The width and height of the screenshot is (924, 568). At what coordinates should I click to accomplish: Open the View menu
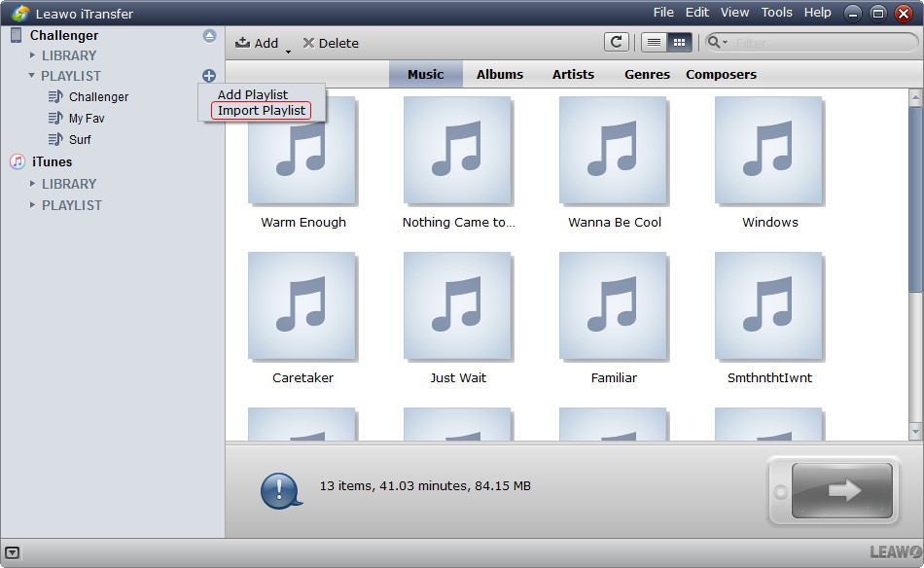735,13
